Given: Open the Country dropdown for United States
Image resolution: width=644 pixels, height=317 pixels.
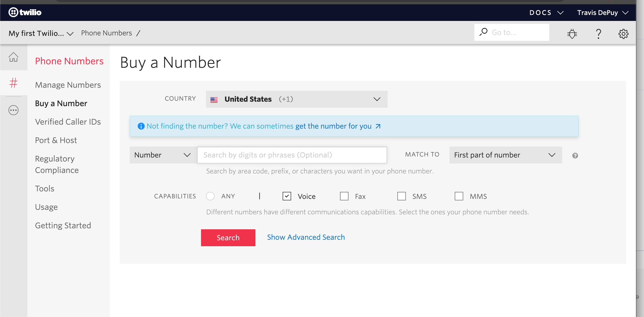Looking at the screenshot, I should [x=296, y=99].
